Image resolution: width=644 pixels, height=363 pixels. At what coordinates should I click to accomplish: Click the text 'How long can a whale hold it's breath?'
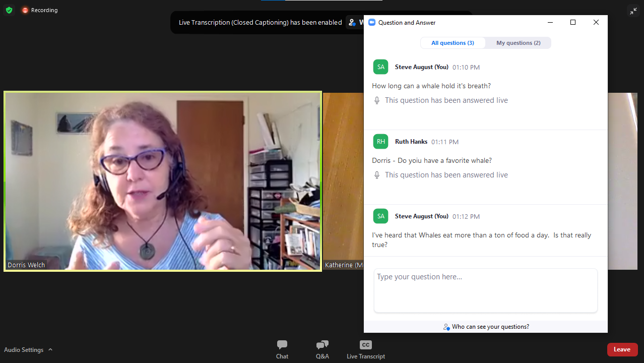point(431,86)
